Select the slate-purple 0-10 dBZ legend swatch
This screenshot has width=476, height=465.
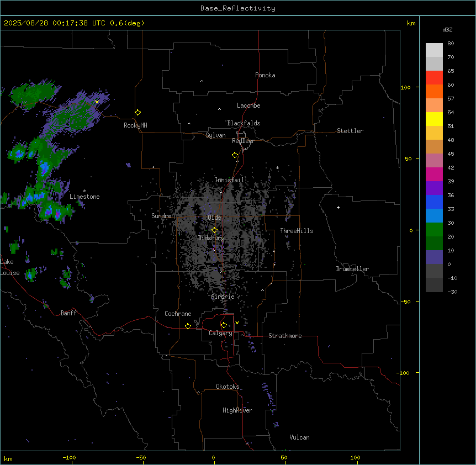(x=434, y=257)
